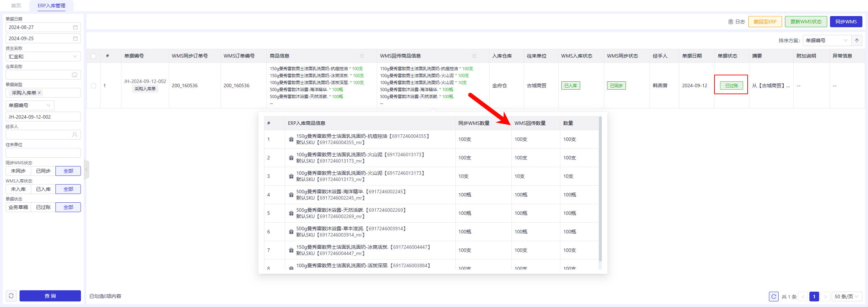Select 已同步 sync status filter
868x307 pixels.
click(x=43, y=171)
